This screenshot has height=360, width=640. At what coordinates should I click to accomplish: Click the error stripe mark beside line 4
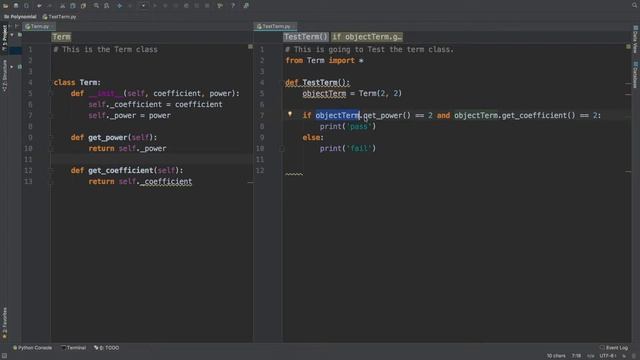tap(628, 84)
